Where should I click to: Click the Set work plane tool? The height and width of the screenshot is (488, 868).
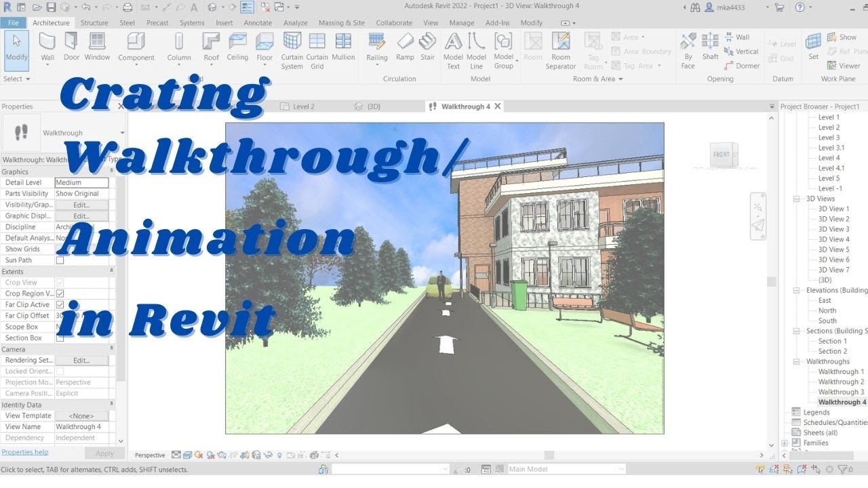(813, 47)
